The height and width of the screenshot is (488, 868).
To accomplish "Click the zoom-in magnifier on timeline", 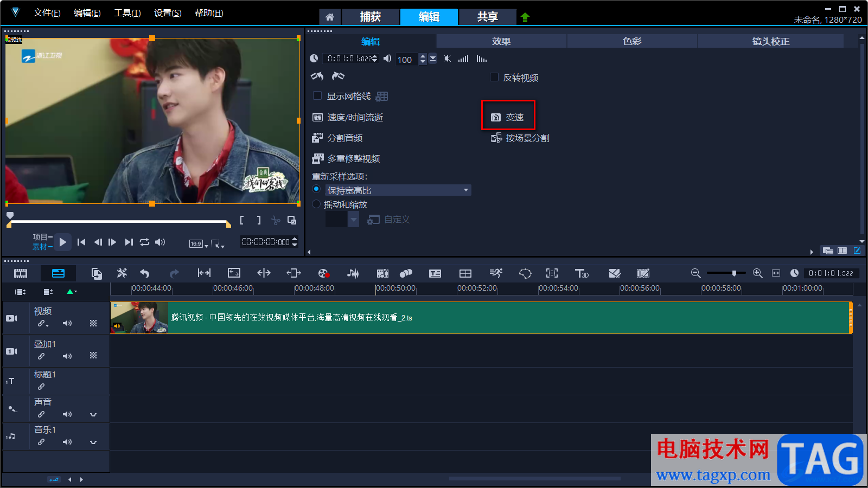I will pos(758,273).
